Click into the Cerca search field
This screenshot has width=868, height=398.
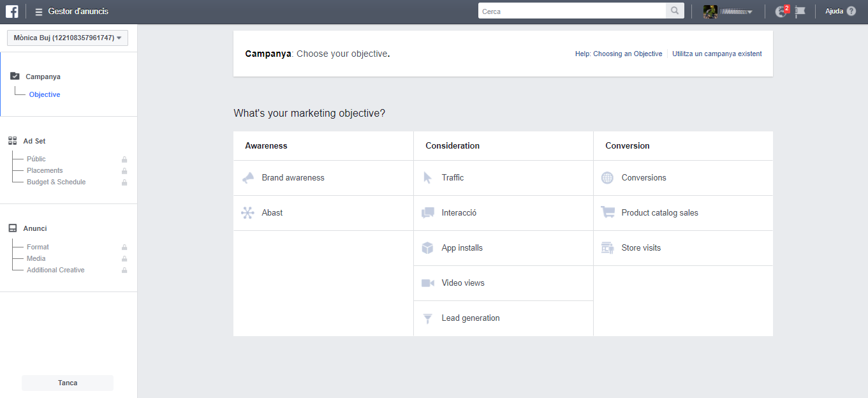[x=571, y=11]
